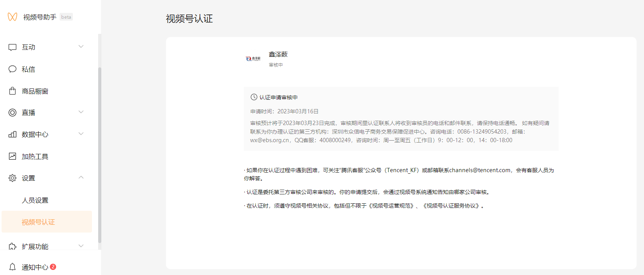Click the 加热工具 trend chart icon
The image size is (644, 275).
[x=12, y=156]
